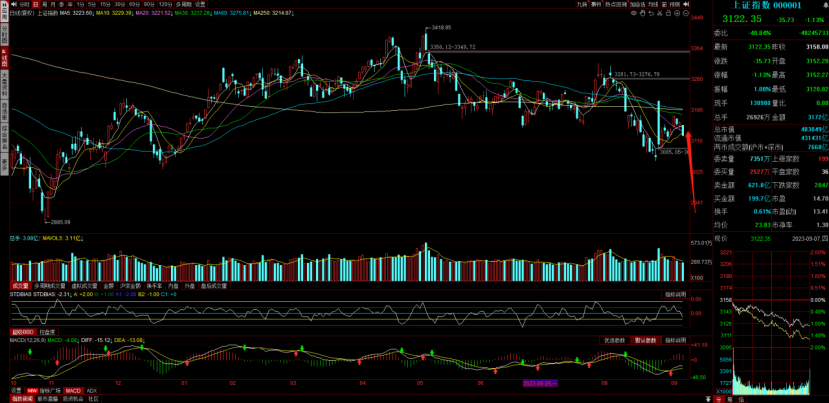The width and height of the screenshot is (829, 403).
Task: Click highlighted date marker 2023-06-26
Action: 539,382
